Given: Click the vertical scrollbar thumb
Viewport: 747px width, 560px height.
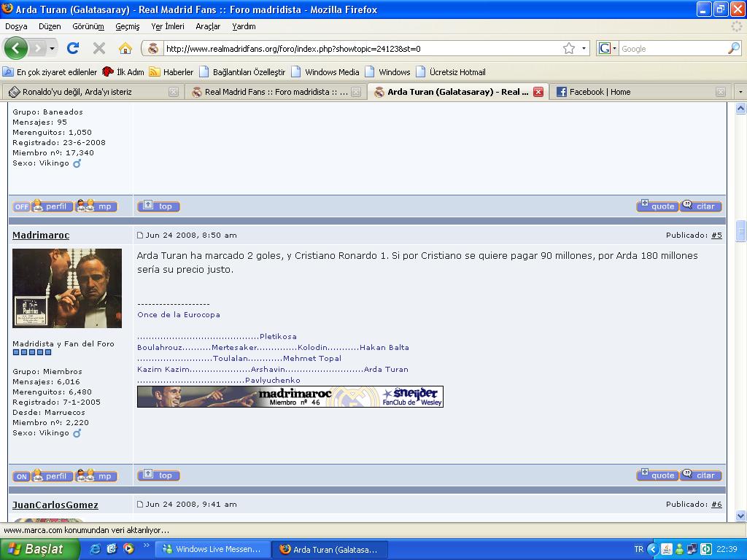Looking at the screenshot, I should [741, 230].
